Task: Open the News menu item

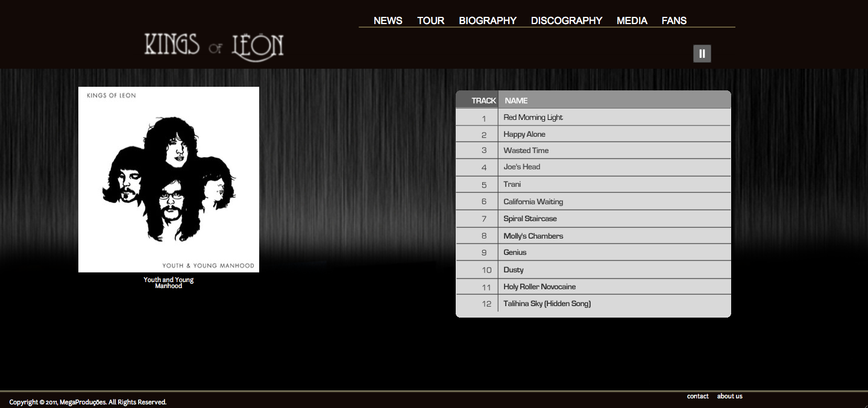Action: pos(388,20)
